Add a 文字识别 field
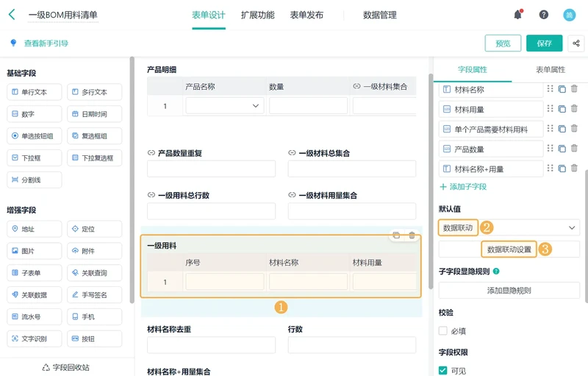Screen dimensions: 588x376 [x=34, y=339]
